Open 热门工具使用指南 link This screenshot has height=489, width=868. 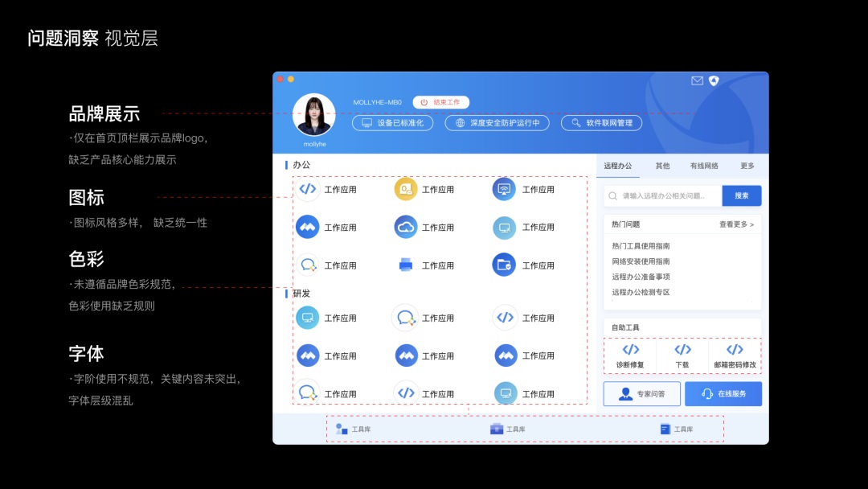point(641,246)
